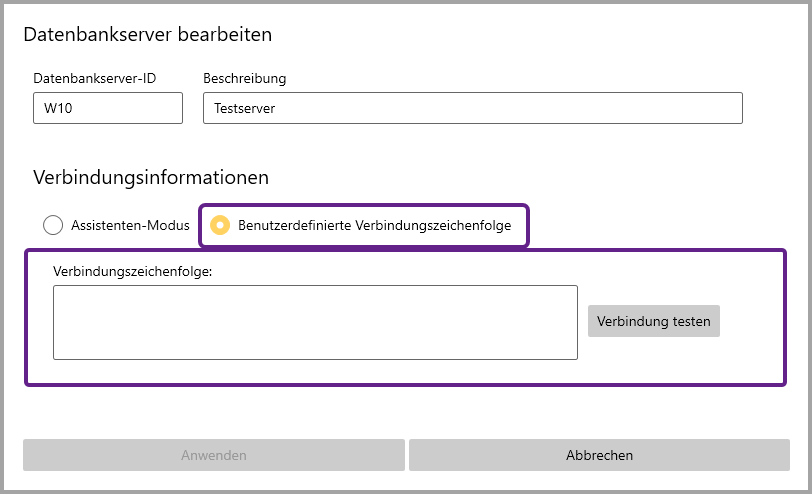Click the Anwenden button
812x494 pixels.
point(214,455)
